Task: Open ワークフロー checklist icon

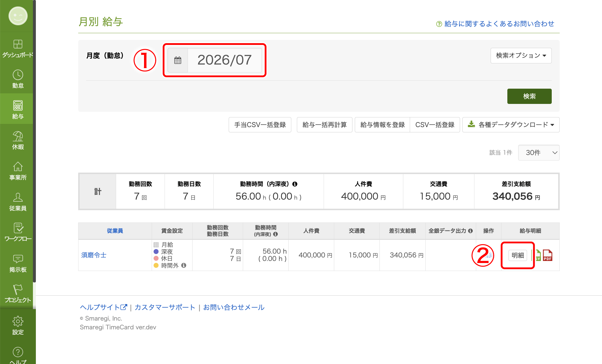Action: coord(18,228)
